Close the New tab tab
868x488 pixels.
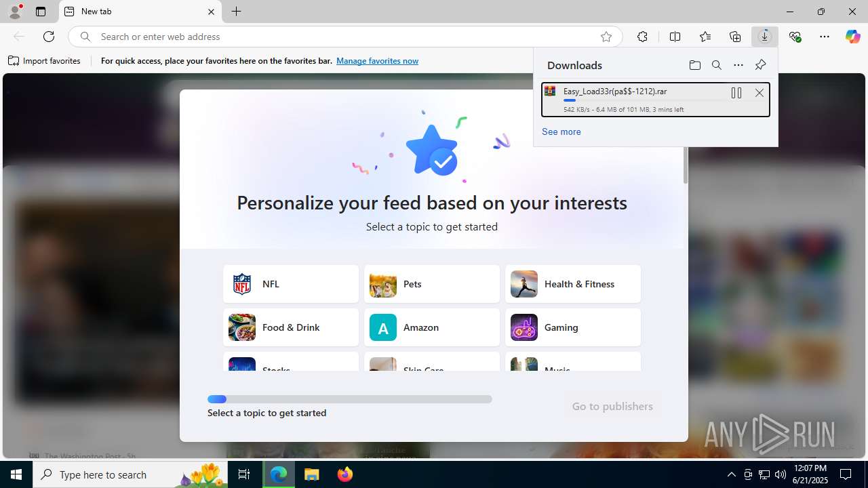(x=211, y=12)
